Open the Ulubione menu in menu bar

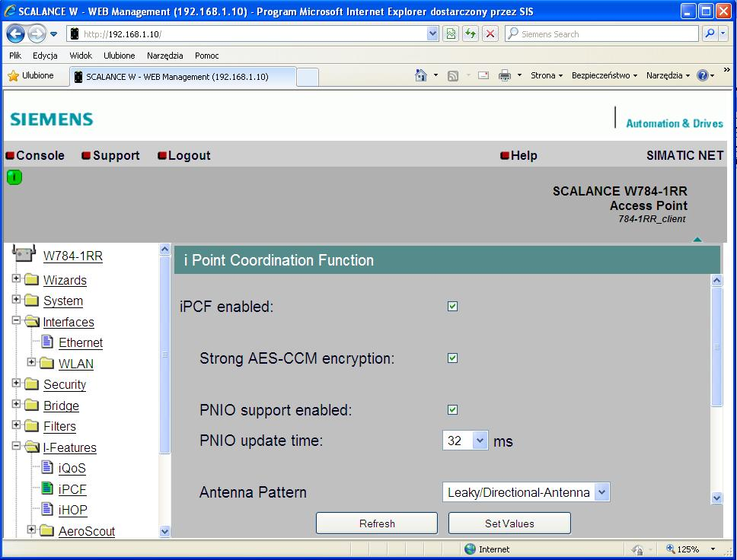click(119, 56)
